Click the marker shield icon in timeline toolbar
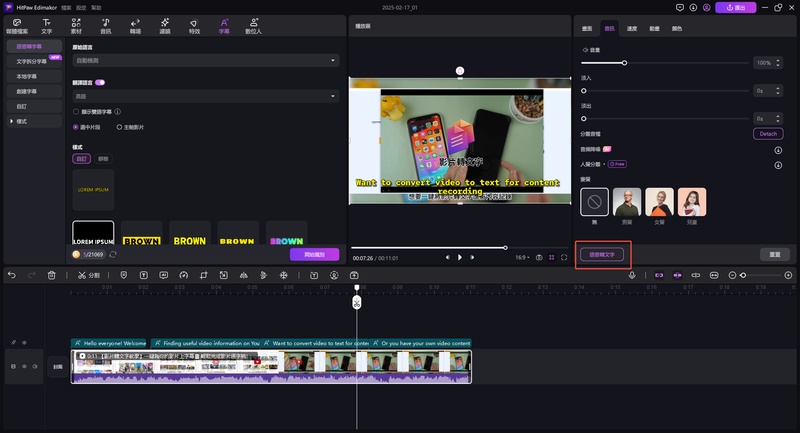800x433 pixels. [x=123, y=275]
